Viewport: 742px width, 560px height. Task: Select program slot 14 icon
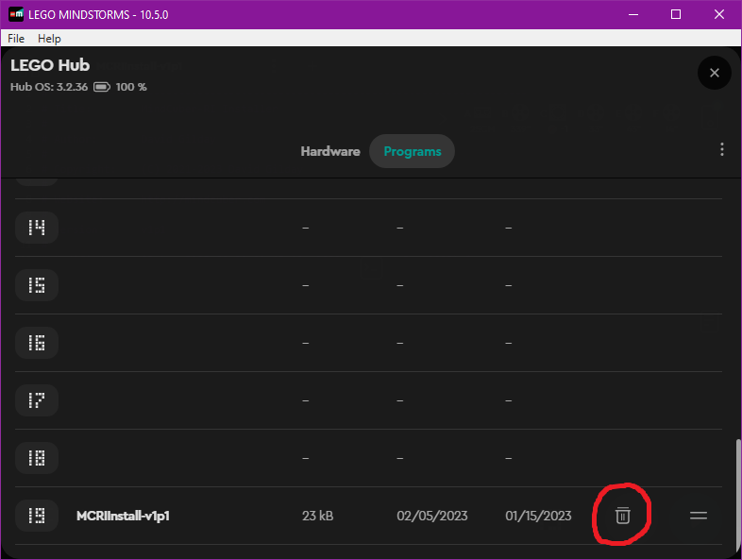(37, 228)
